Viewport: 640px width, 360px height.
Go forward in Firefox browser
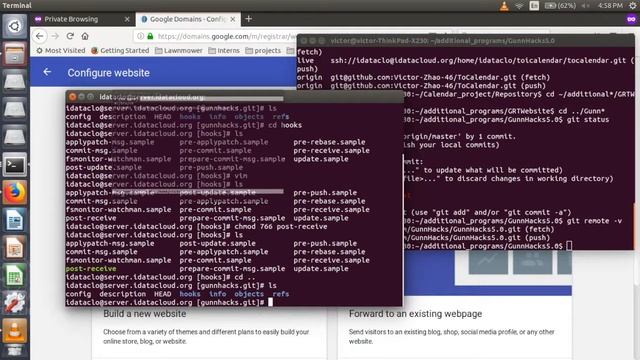[55, 36]
